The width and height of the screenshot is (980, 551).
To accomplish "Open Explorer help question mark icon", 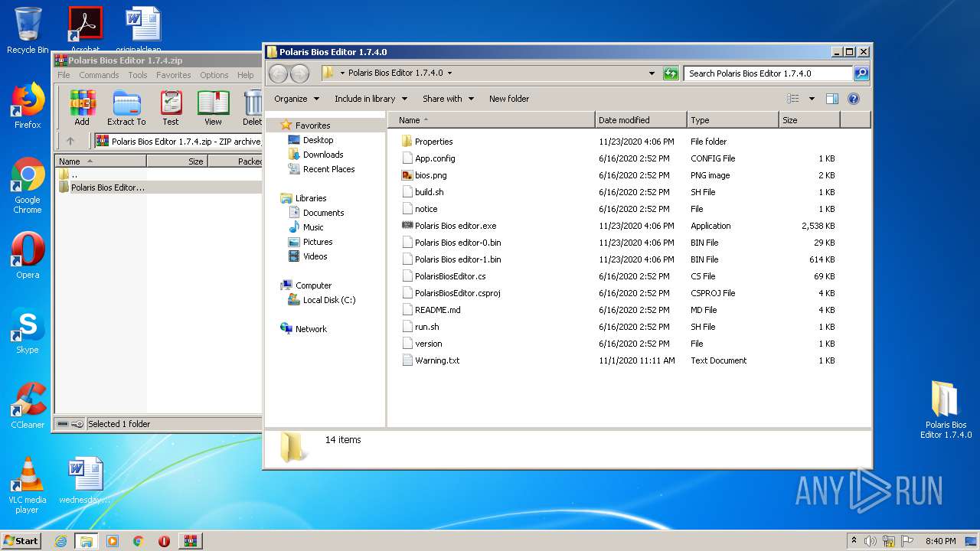I will 854,99.
